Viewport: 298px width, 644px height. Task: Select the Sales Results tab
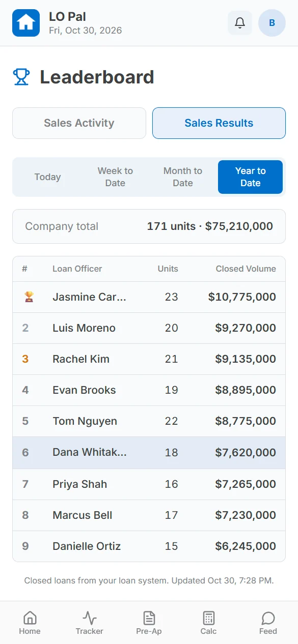pos(219,123)
